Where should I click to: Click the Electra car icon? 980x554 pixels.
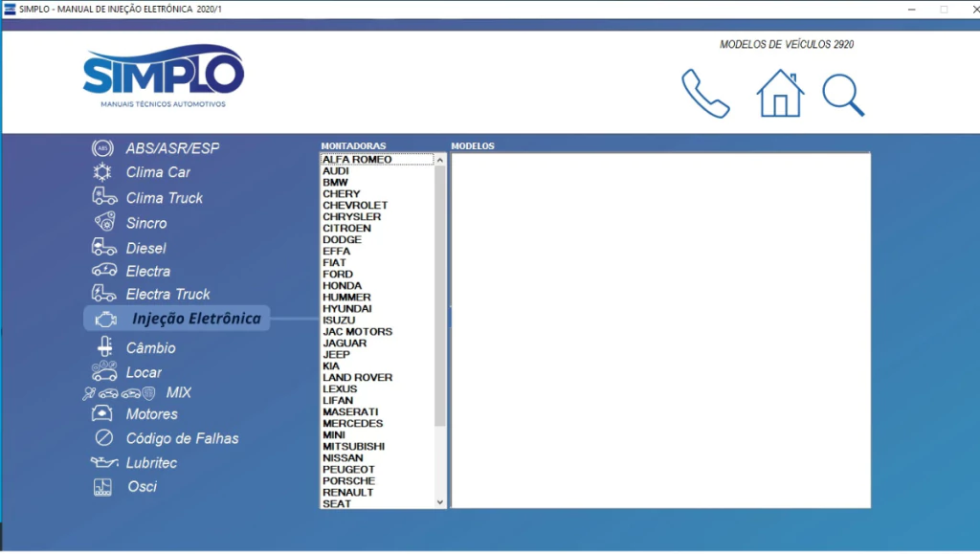(104, 270)
